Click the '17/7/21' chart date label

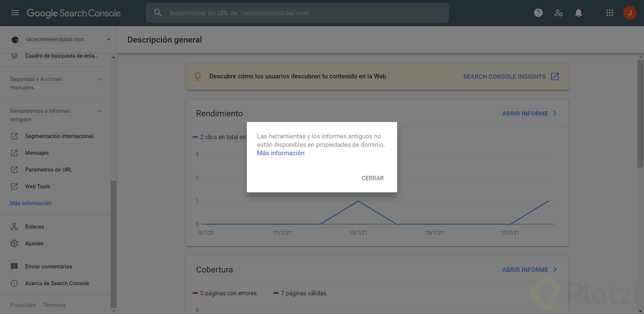click(510, 233)
